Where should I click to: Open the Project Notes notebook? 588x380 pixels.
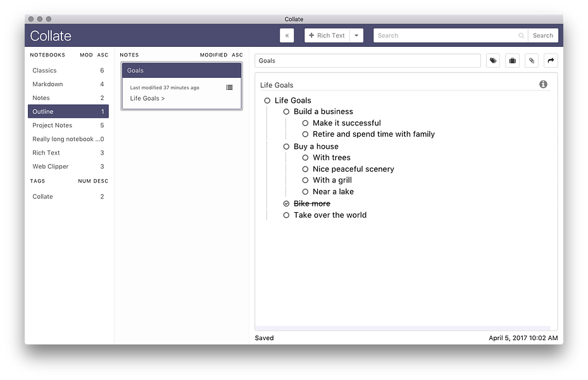point(68,125)
